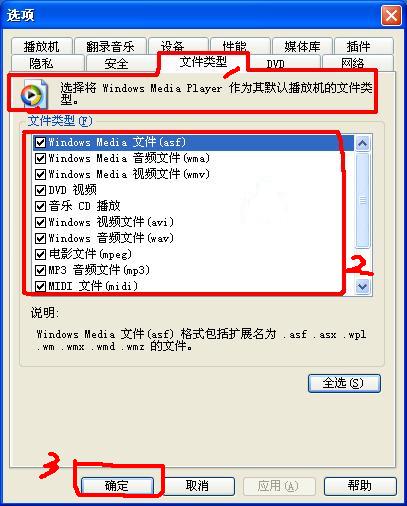Uncheck Windows Media 文件(asf) checkbox
The image size is (407, 506).
(x=40, y=143)
